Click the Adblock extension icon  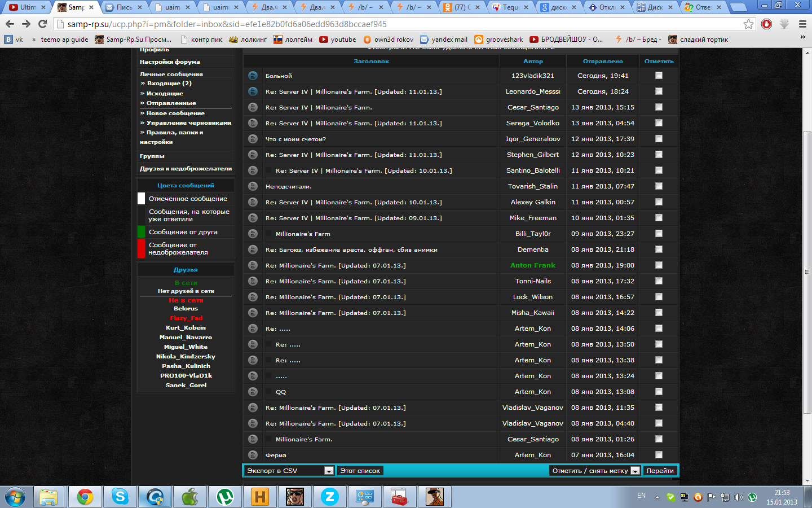[766, 24]
